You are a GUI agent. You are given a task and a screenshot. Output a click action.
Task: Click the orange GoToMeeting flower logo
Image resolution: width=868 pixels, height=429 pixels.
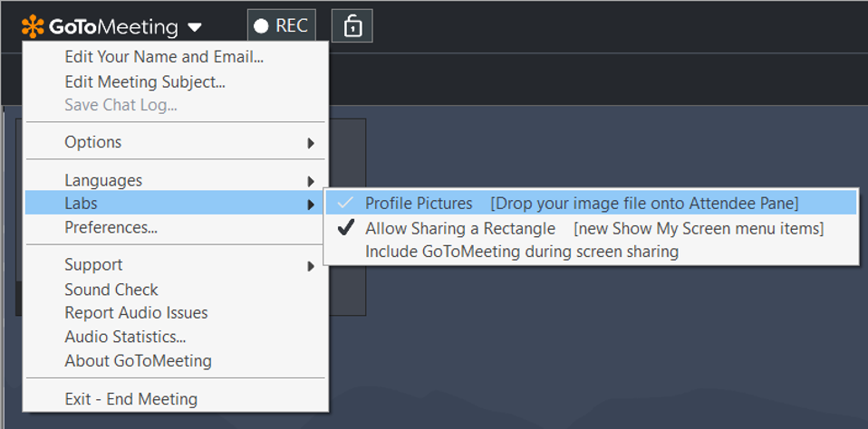coord(33,26)
